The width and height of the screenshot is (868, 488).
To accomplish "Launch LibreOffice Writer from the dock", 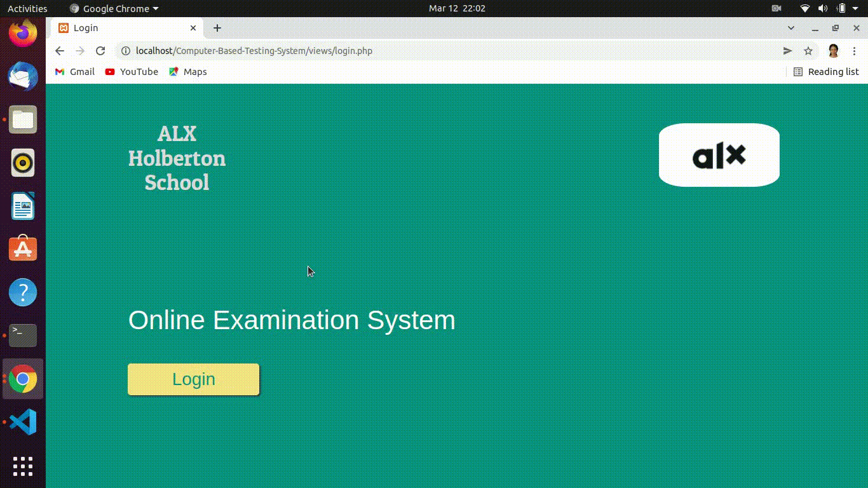I will [23, 206].
